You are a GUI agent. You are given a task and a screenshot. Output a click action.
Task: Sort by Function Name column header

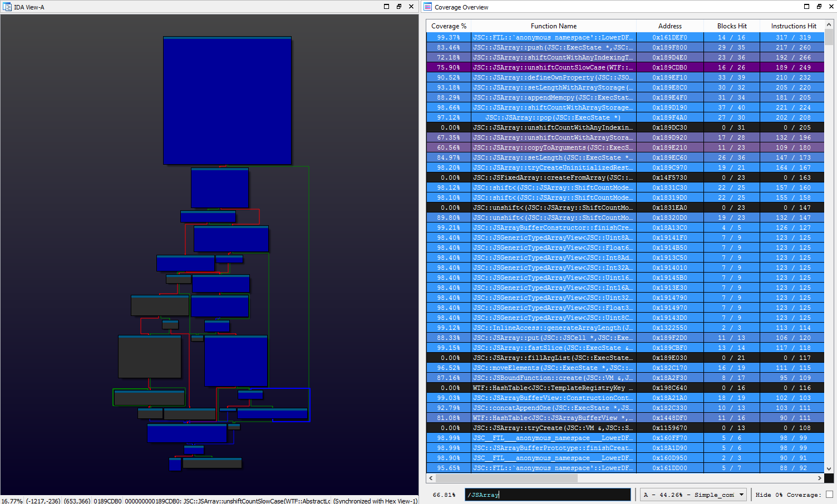click(x=553, y=26)
